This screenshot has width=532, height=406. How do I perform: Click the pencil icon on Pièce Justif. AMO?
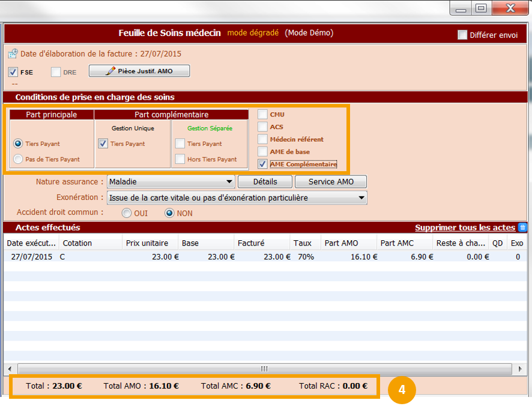click(110, 71)
